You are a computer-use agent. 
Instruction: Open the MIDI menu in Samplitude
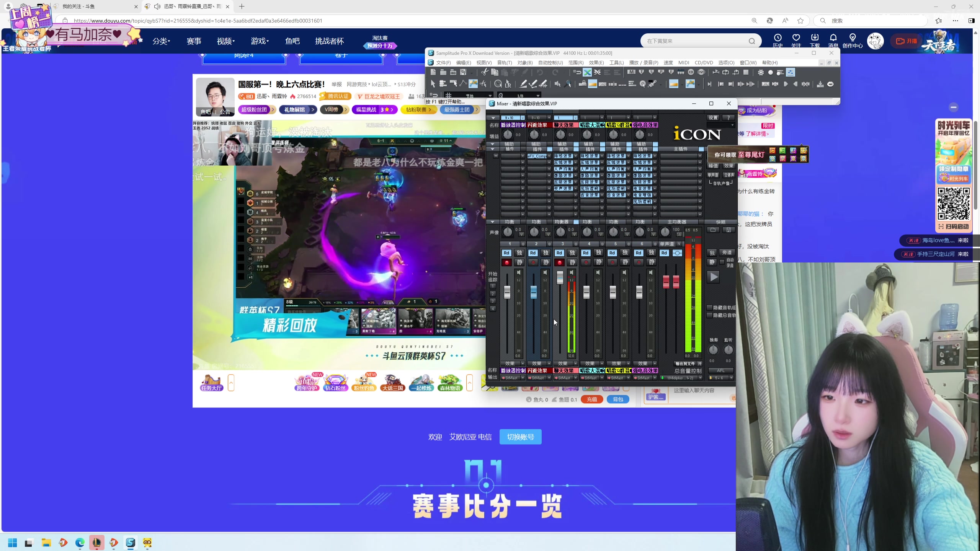tap(684, 63)
